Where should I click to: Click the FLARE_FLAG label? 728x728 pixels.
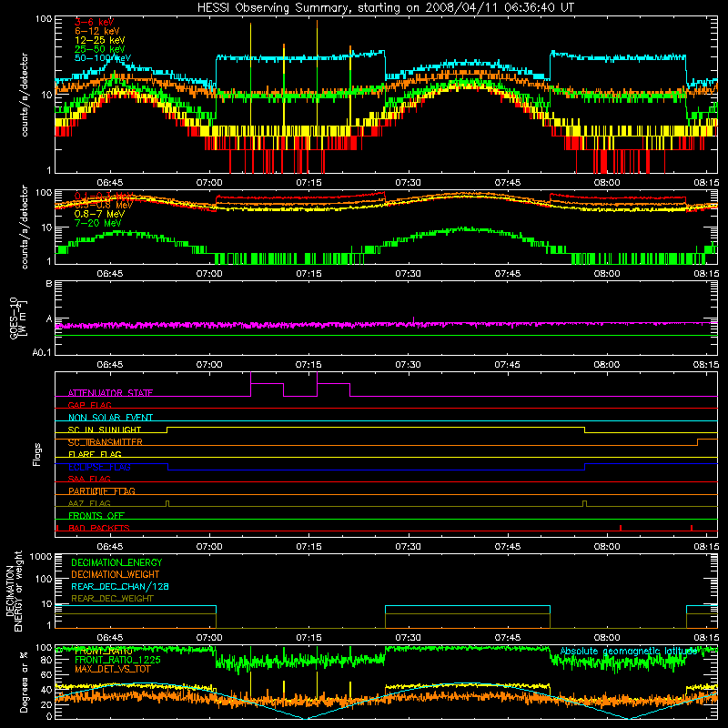point(95,454)
